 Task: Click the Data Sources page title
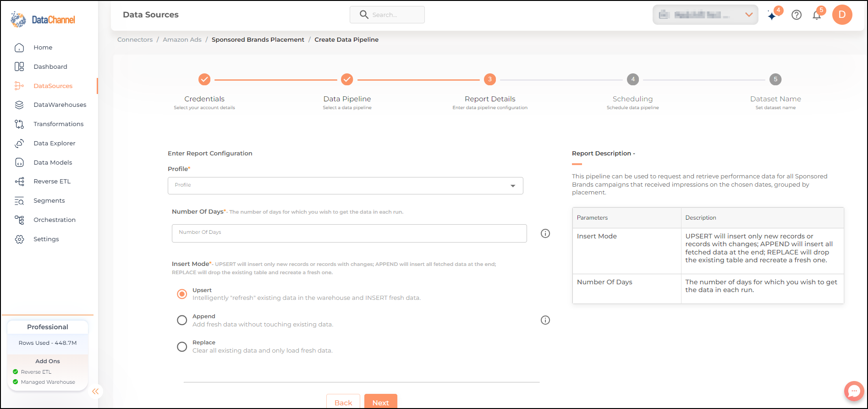click(151, 15)
